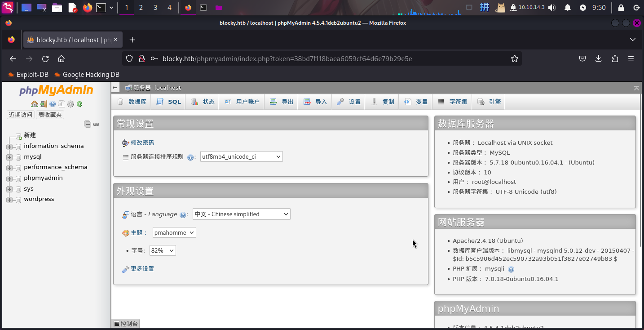Click the 更多设置 more settings link
This screenshot has width=644, height=330.
[142, 268]
